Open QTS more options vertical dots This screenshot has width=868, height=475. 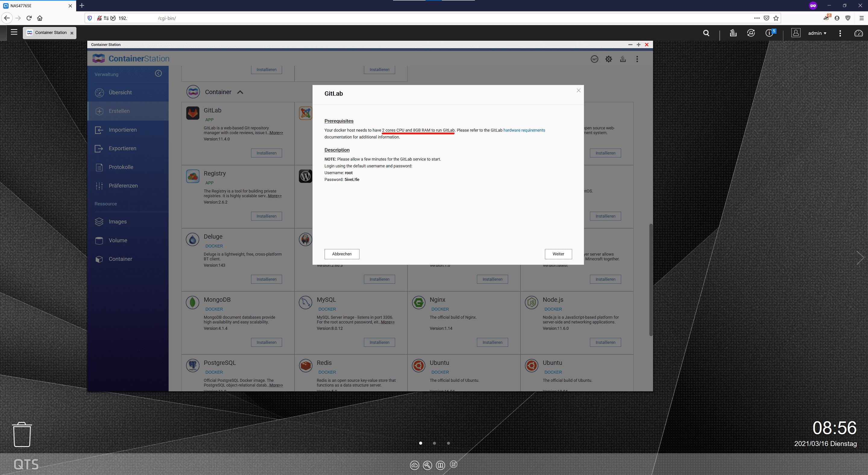840,33
